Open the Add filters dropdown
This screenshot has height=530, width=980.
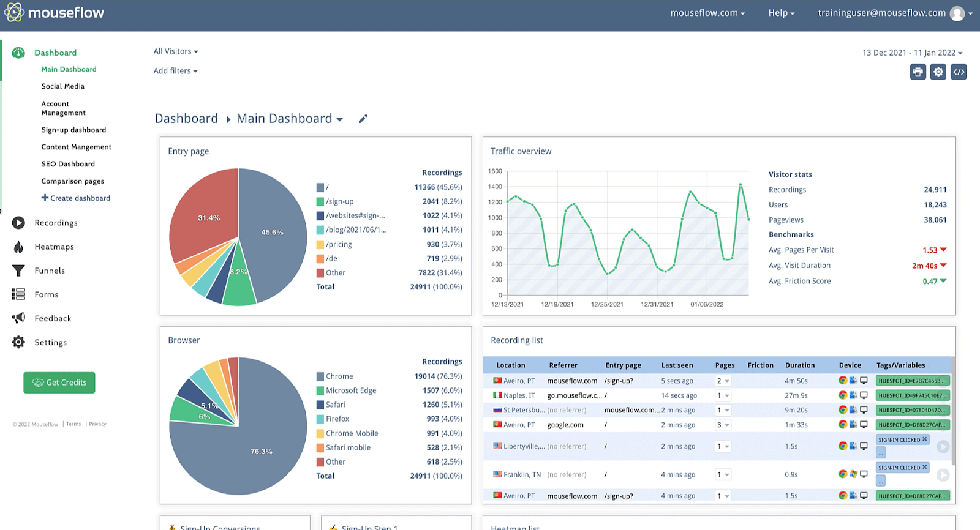[175, 71]
